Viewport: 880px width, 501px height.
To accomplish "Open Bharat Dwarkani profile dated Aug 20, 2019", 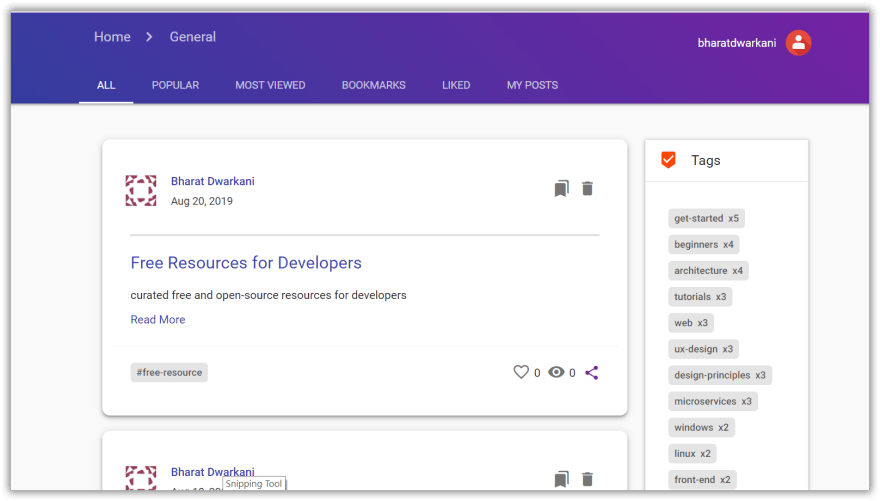I will 213,181.
